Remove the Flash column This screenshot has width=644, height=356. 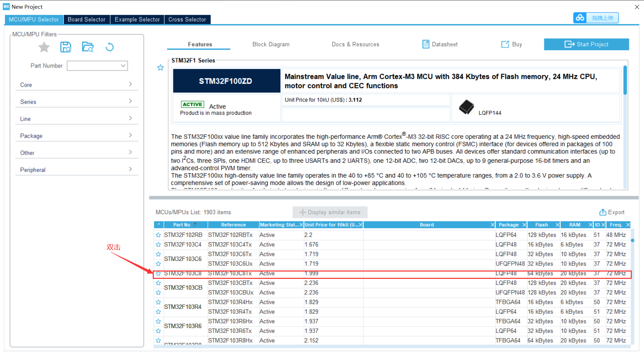[x=558, y=225]
